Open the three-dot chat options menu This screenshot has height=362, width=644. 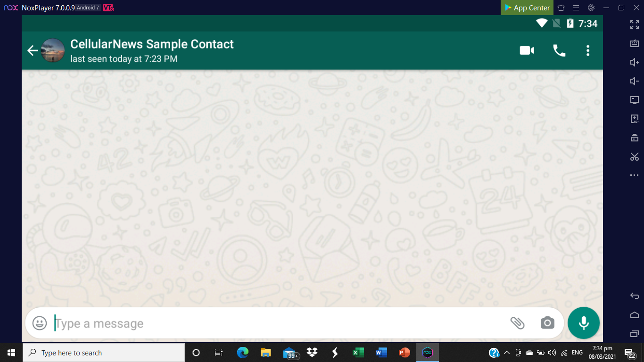pos(587,50)
